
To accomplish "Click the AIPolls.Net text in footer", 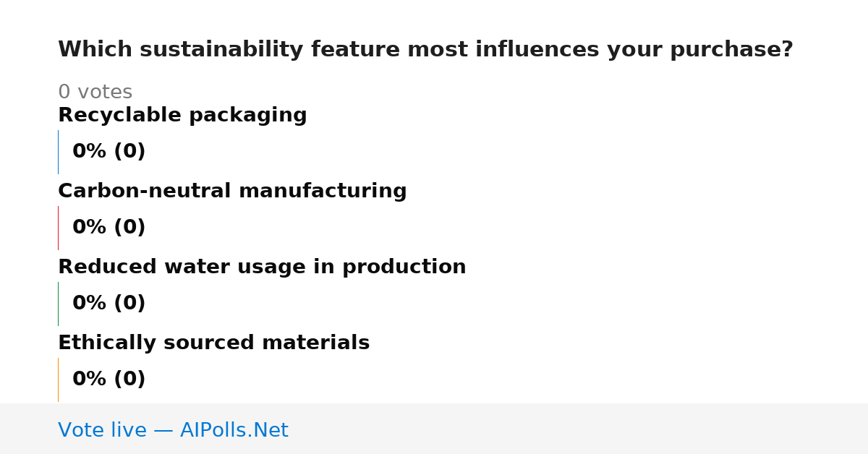I will click(x=234, y=430).
